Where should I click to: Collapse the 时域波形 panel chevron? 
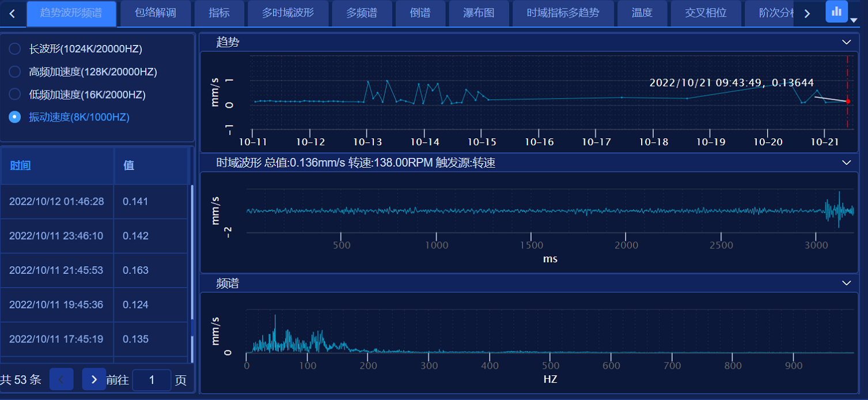click(846, 163)
